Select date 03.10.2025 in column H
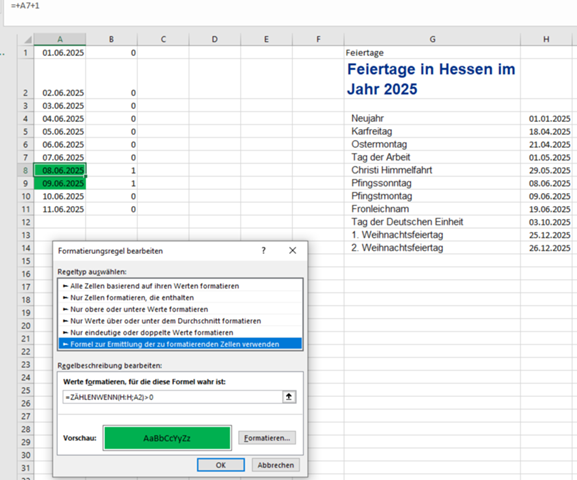 (546, 222)
